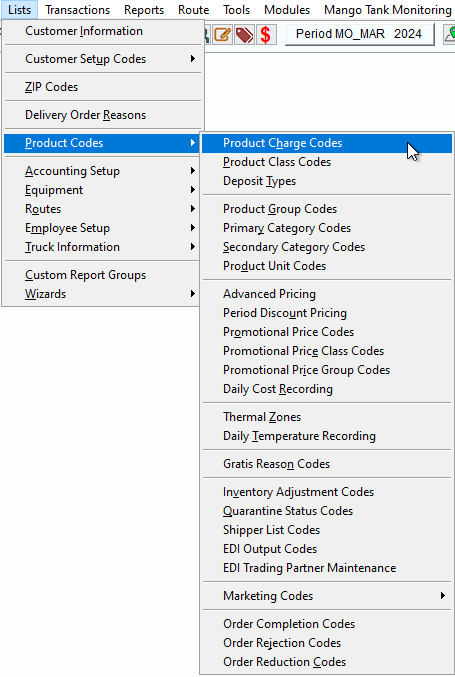Choose Secondary Category Codes
The height and width of the screenshot is (677, 455).
tap(327, 247)
